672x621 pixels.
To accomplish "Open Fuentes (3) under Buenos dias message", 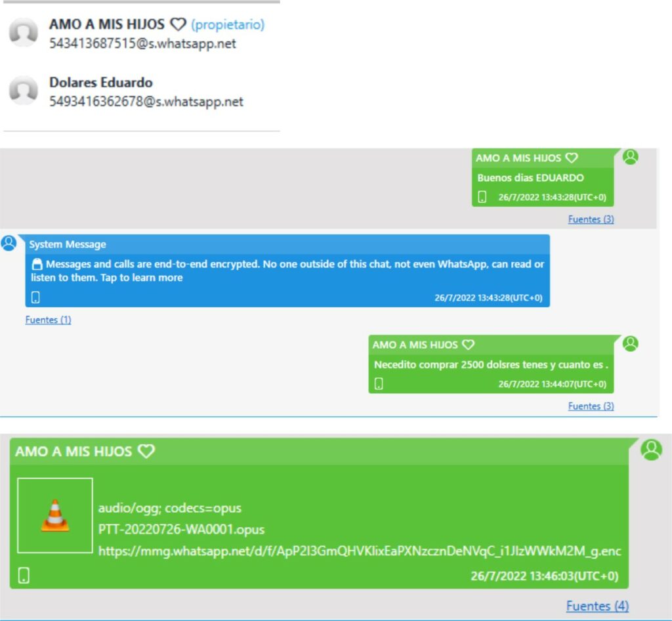I will click(x=591, y=219).
